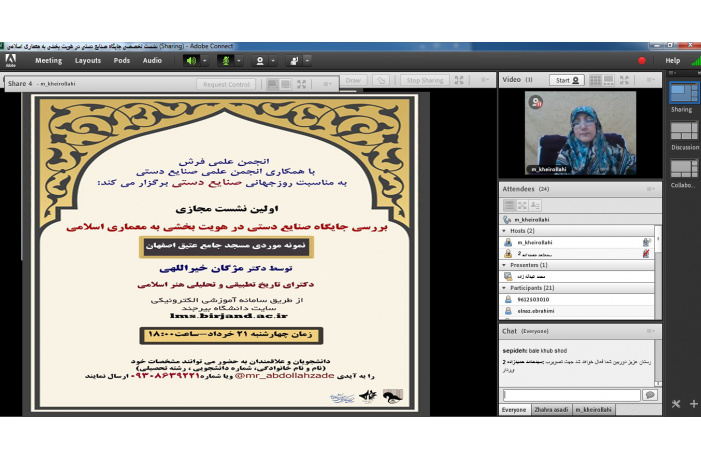Screen dimensions: 701x460
Task: Open the Audio menu
Action: tap(152, 60)
